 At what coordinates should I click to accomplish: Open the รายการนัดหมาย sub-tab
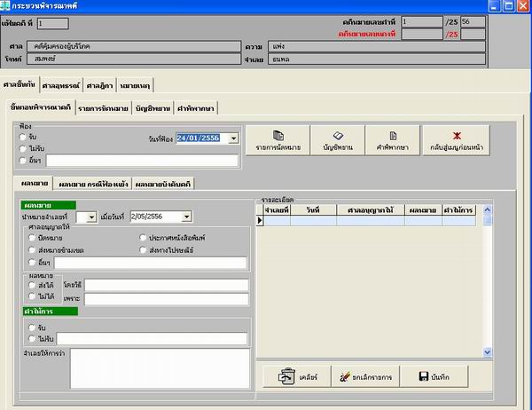click(x=103, y=108)
